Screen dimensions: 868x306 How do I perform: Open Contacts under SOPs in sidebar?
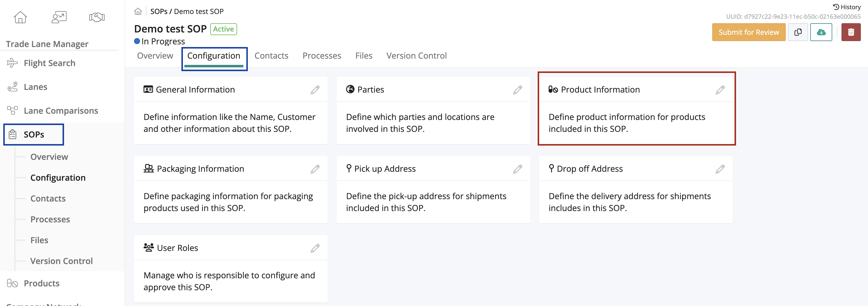coord(48,199)
